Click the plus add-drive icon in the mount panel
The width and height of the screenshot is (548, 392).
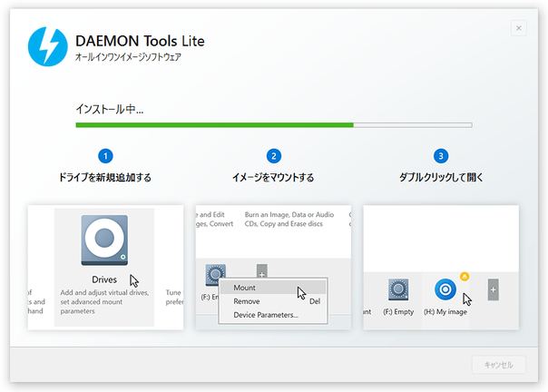click(x=262, y=270)
